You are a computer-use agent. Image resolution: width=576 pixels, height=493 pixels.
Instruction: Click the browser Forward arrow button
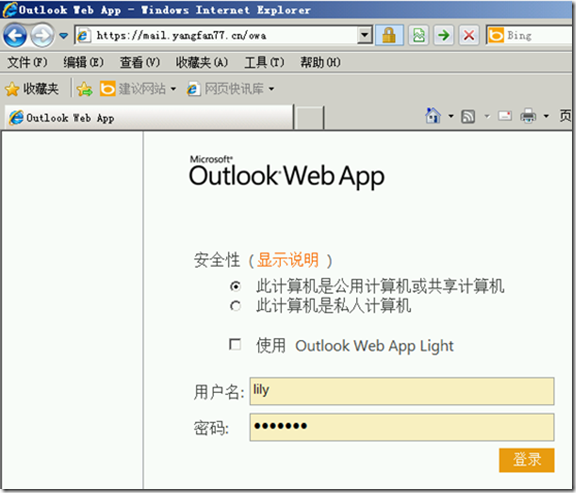(x=42, y=36)
